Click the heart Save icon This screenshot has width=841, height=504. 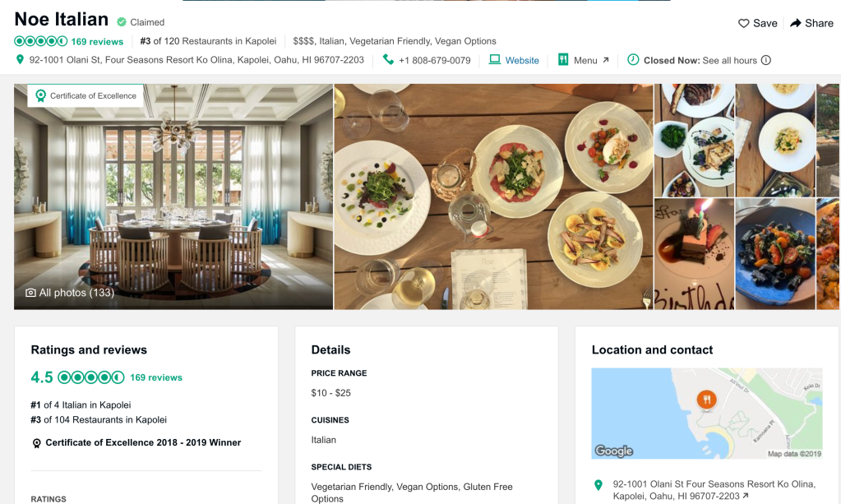[x=743, y=23]
